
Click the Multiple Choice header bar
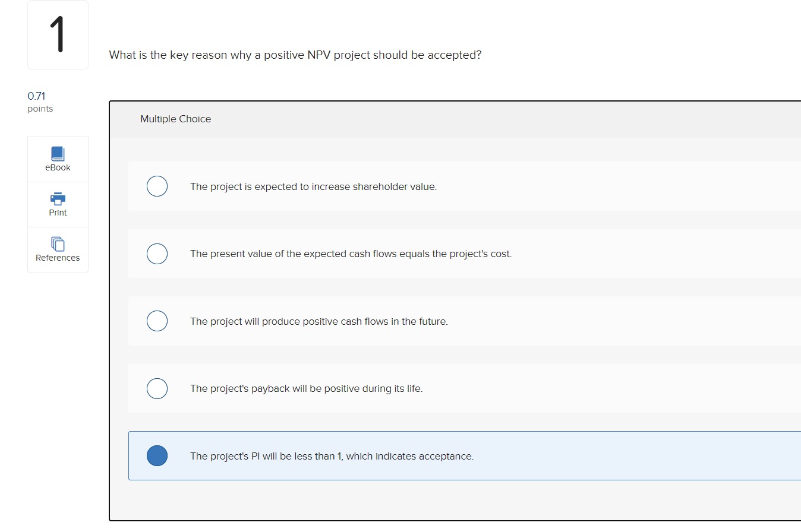(x=175, y=119)
